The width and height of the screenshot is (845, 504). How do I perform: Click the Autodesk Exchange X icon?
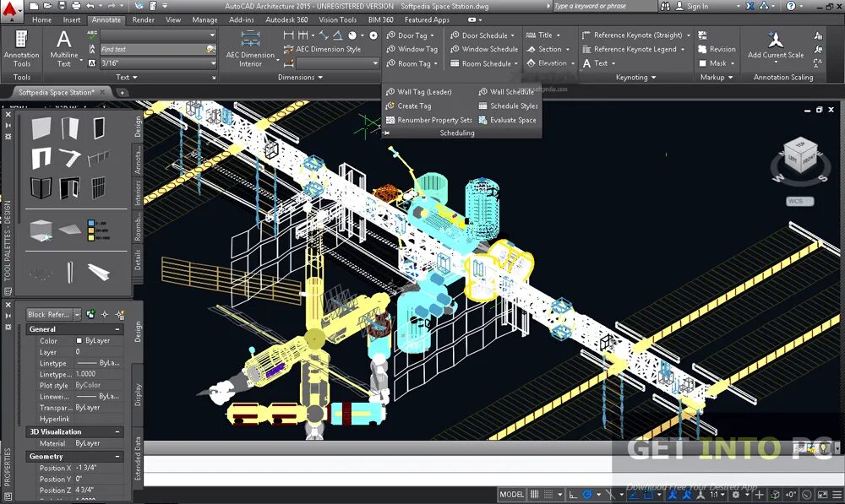pyautogui.click(x=750, y=6)
